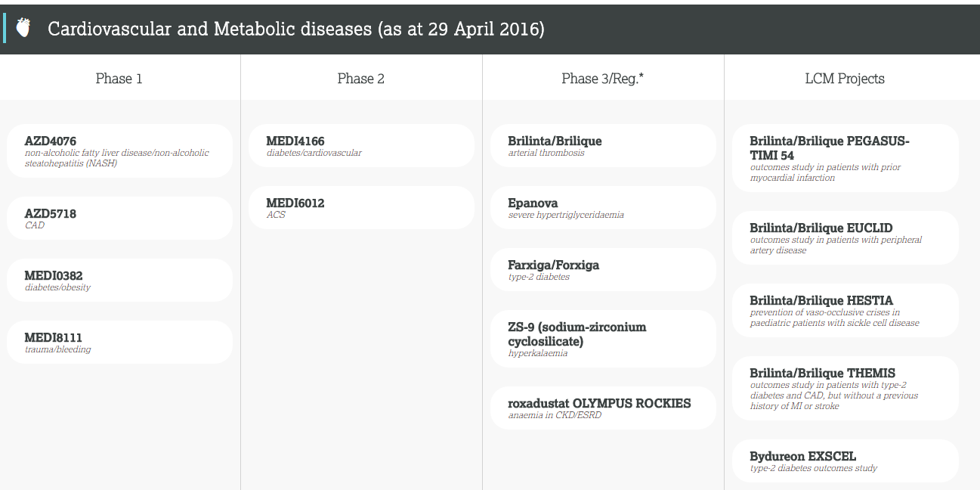Click the roxadustat OLYMPUS ROCKIES card

604,408
